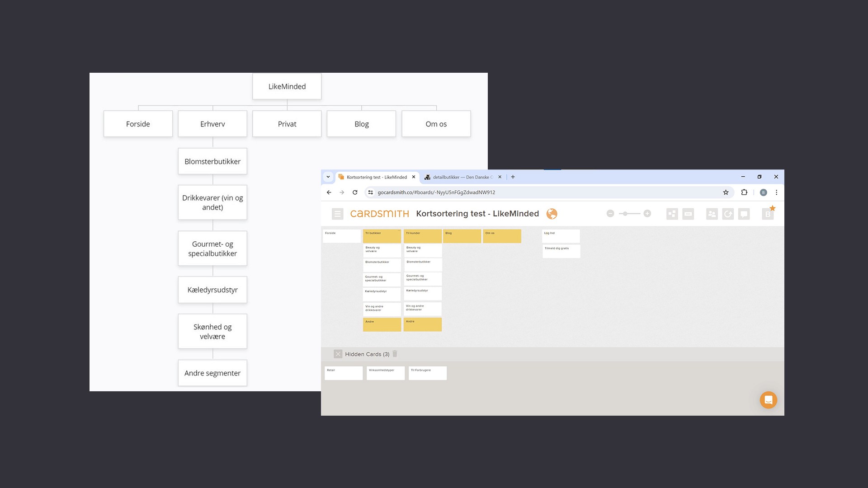868x488 pixels.
Task: Delete hidden cards with the trash icon
Action: coord(395,354)
